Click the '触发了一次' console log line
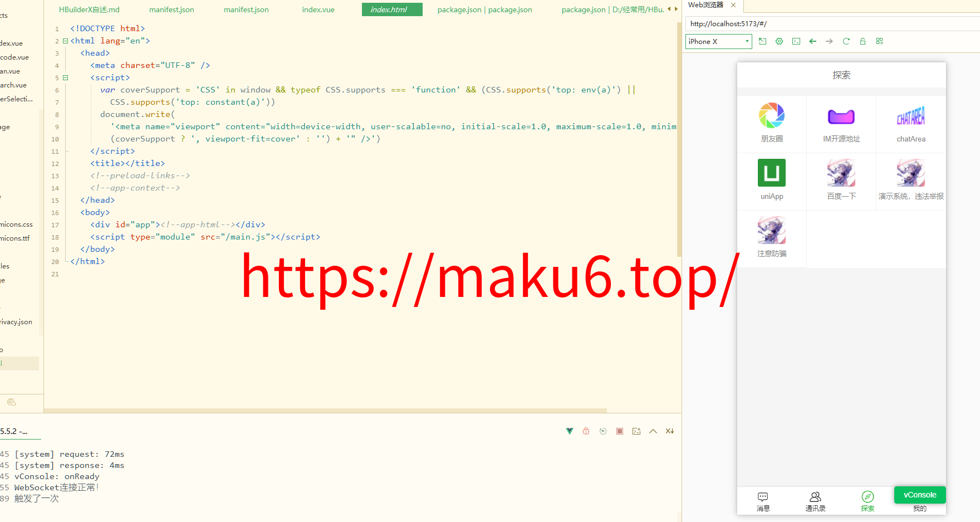Viewport: 980px width, 522px height. coord(37,499)
